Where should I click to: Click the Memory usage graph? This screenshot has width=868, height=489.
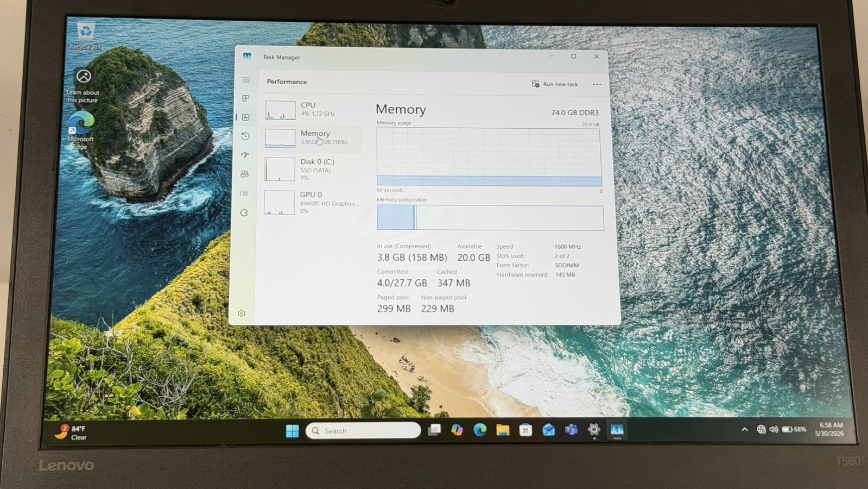tap(489, 157)
